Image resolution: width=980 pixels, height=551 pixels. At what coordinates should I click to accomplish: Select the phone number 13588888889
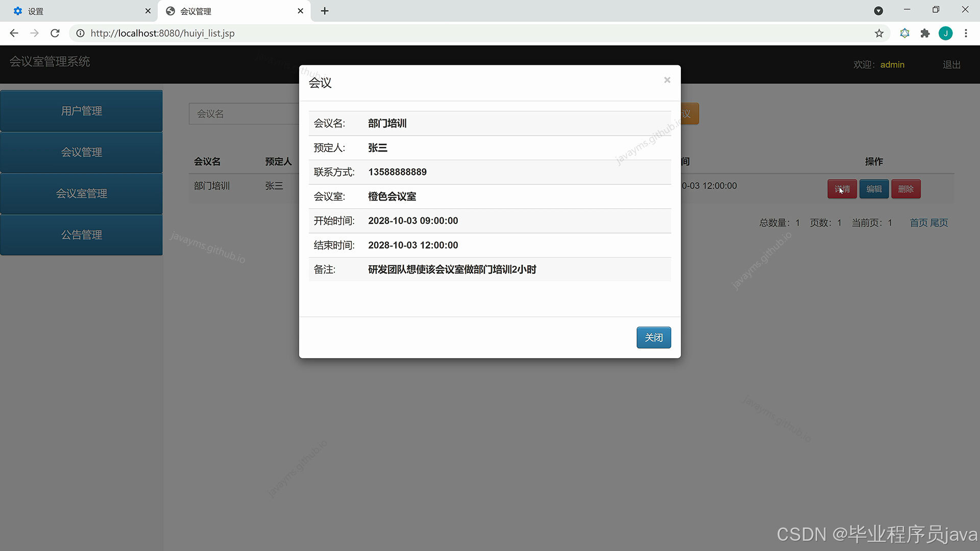pyautogui.click(x=397, y=172)
